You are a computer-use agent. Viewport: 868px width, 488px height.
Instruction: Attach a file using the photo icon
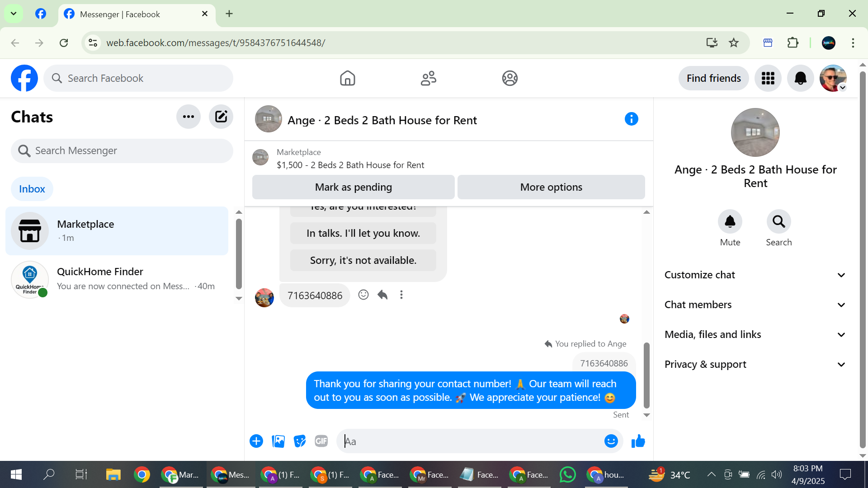(x=278, y=441)
